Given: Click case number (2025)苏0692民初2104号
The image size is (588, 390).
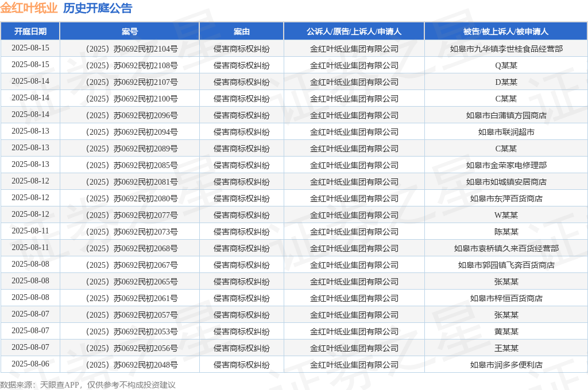Looking at the screenshot, I should tap(130, 49).
